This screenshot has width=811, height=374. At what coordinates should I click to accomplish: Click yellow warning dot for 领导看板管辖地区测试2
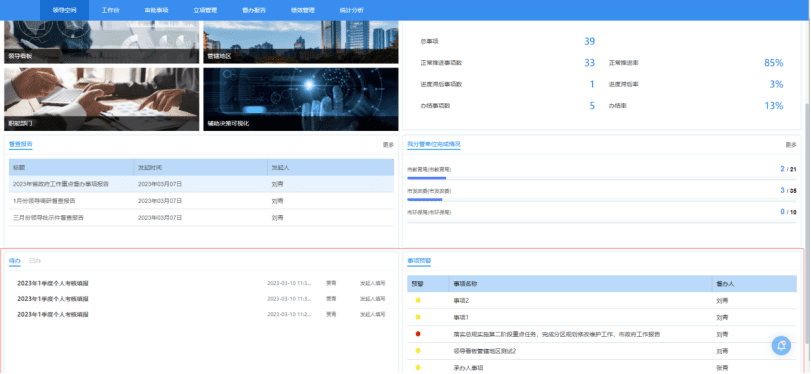[418, 351]
